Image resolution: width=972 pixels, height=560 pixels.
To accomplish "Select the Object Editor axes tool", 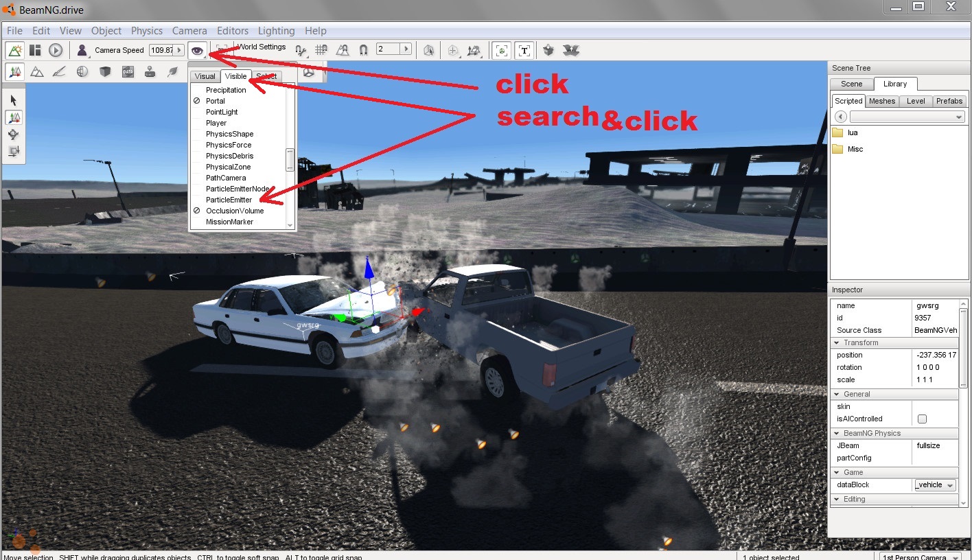I will (x=14, y=71).
